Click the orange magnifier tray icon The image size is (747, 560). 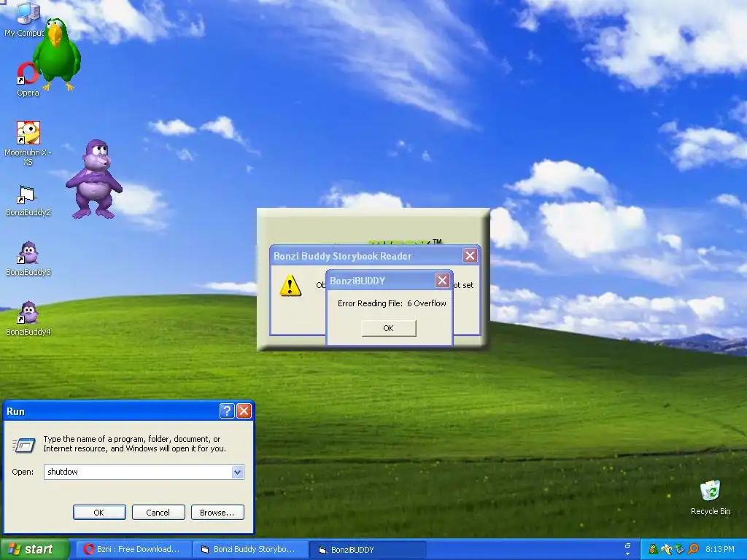(693, 549)
